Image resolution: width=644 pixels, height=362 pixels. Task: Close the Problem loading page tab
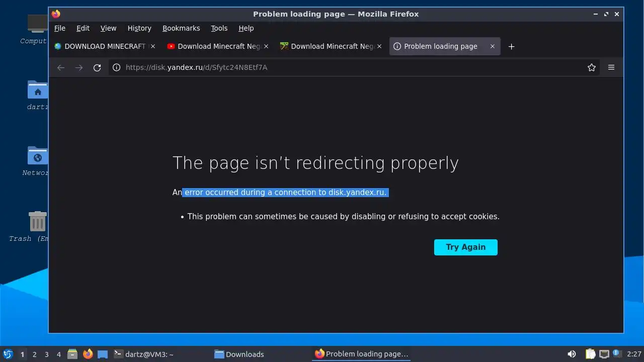click(x=493, y=46)
